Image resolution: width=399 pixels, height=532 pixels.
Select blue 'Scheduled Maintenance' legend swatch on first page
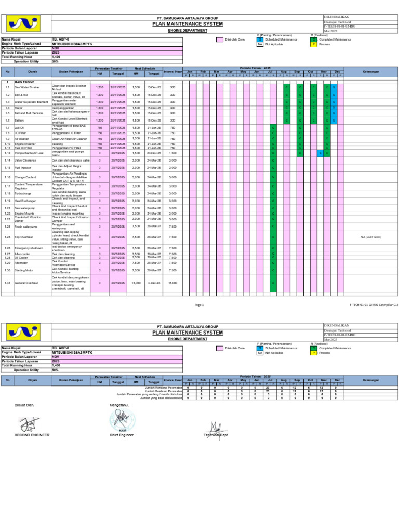[x=260, y=39]
